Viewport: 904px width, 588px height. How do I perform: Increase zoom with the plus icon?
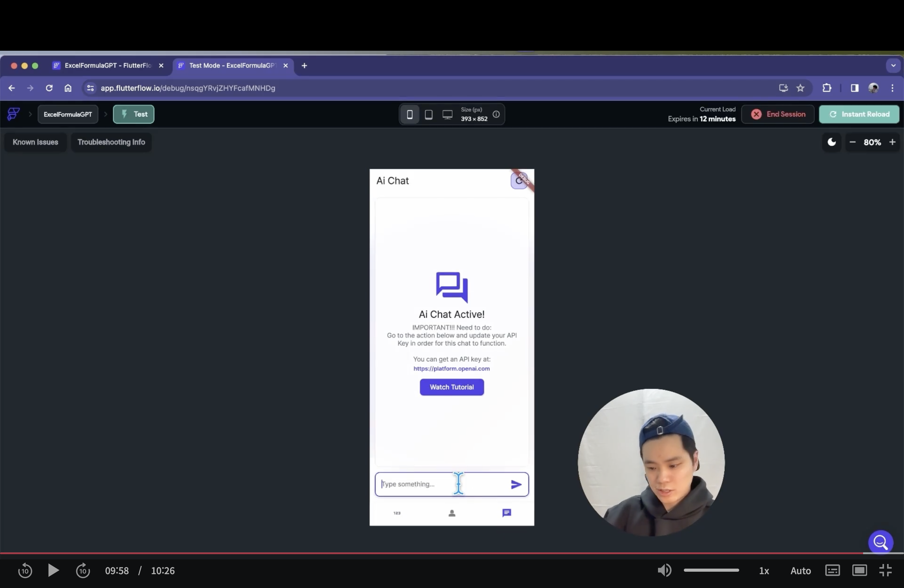(892, 142)
